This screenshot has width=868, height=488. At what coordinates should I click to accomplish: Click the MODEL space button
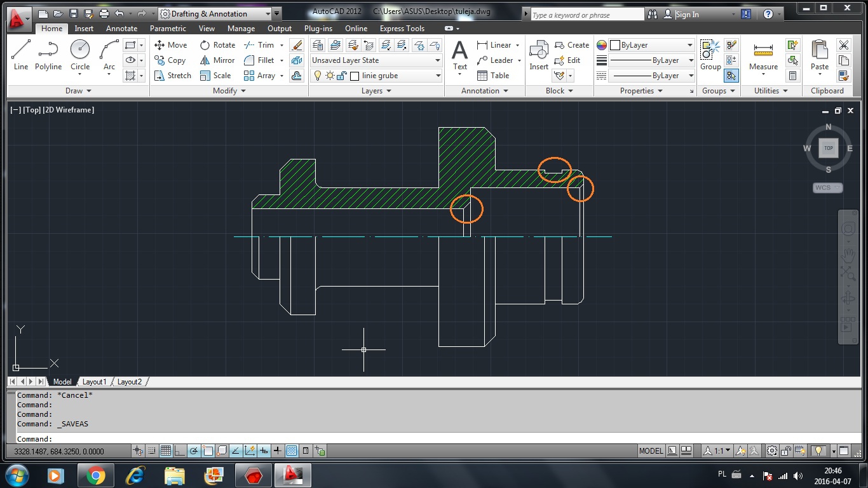point(651,451)
